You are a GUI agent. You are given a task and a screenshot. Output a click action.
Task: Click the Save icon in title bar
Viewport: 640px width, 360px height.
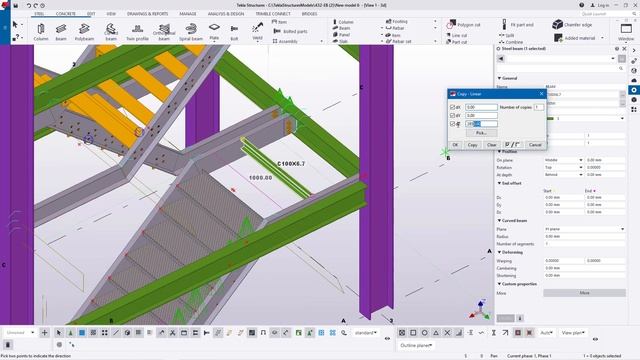(16, 5)
